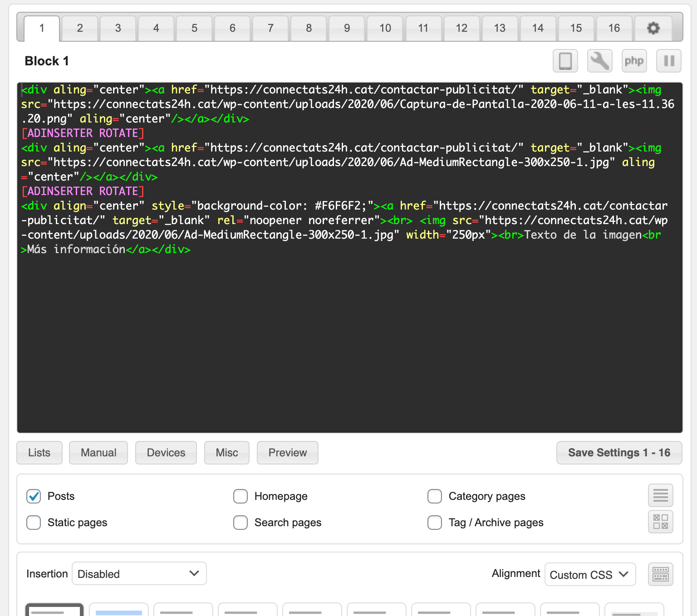Click the tablet device preview icon
Screen dimensions: 697x616
pos(565,61)
